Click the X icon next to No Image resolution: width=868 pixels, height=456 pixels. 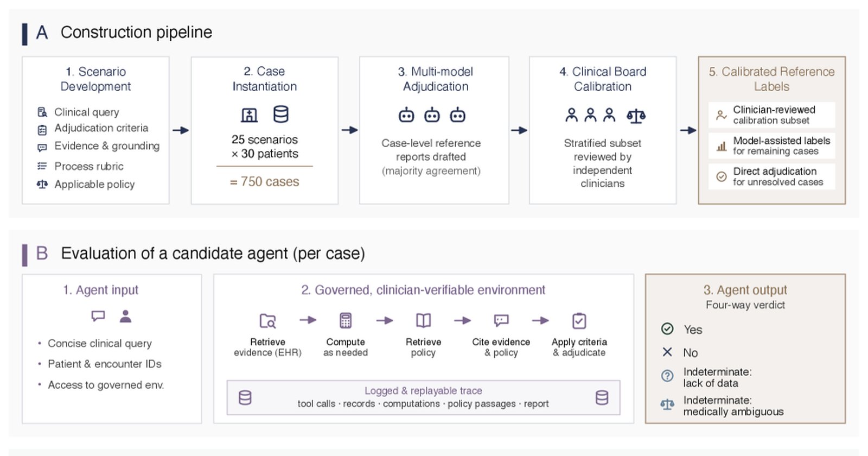667,352
